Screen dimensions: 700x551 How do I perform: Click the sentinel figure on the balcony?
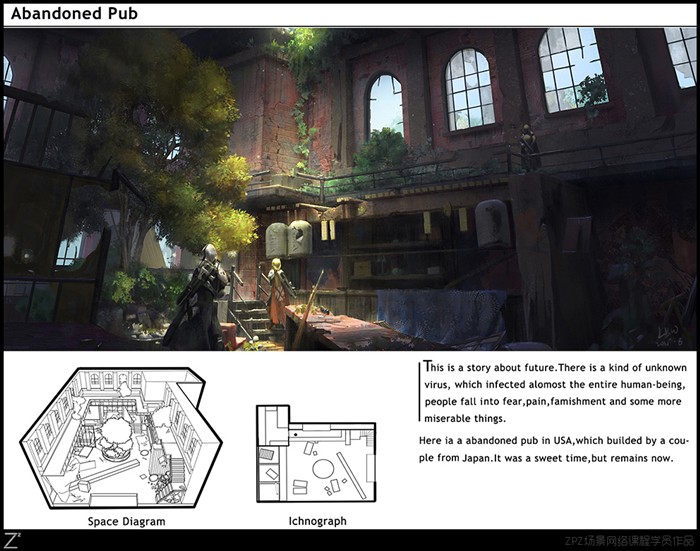tap(528, 146)
